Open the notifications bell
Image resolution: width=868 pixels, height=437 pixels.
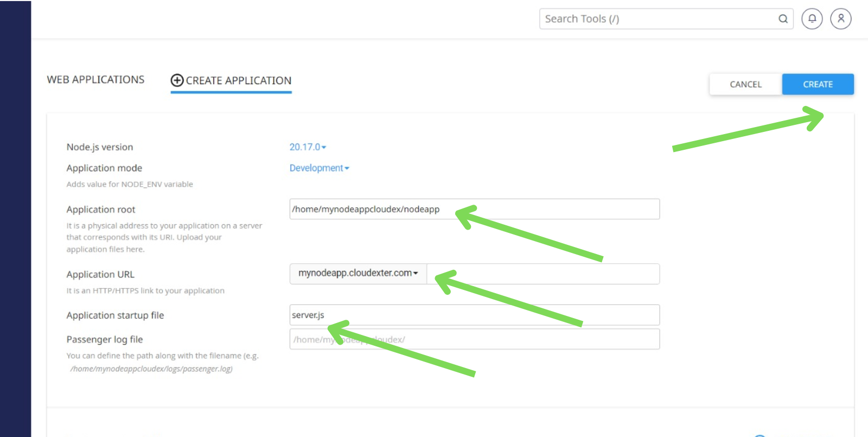click(812, 19)
